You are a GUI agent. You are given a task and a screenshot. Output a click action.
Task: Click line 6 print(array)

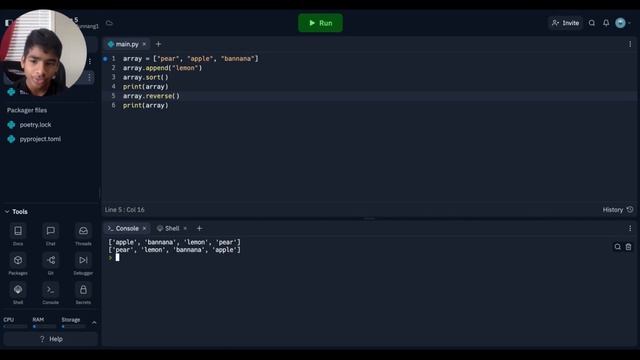[x=145, y=105]
